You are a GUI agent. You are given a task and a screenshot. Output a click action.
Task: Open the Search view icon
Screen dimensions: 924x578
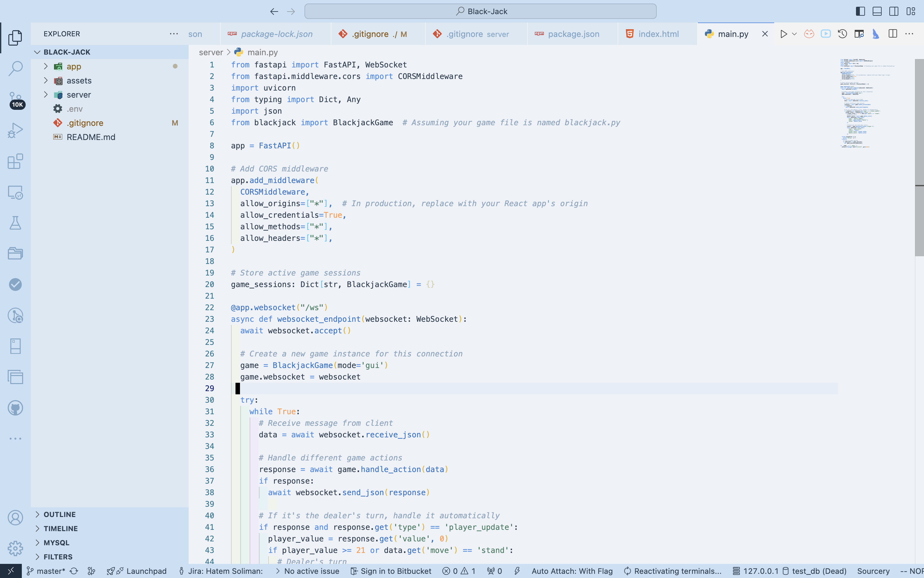click(15, 68)
